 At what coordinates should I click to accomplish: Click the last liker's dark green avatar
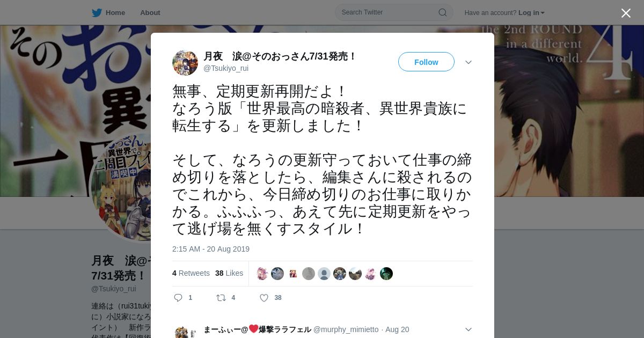coord(386,274)
